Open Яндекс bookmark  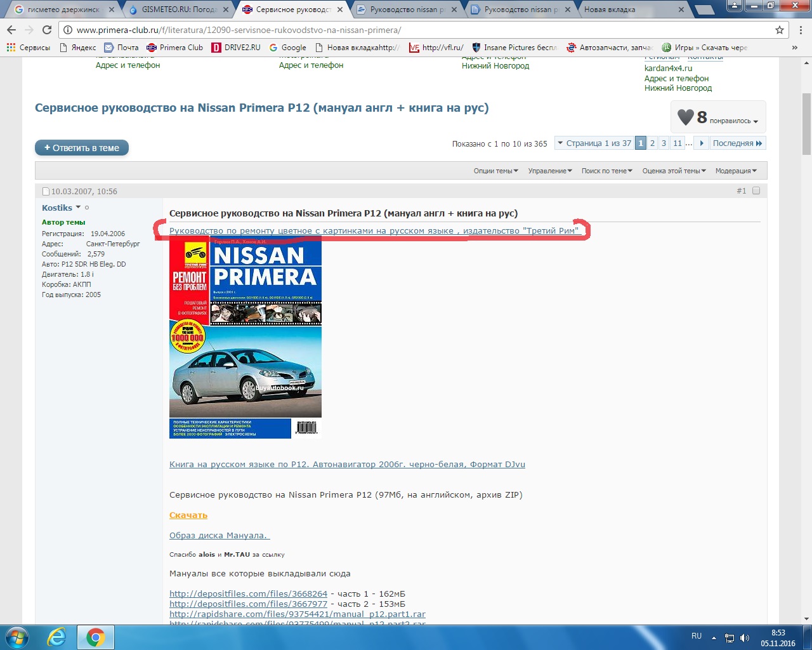click(x=77, y=48)
